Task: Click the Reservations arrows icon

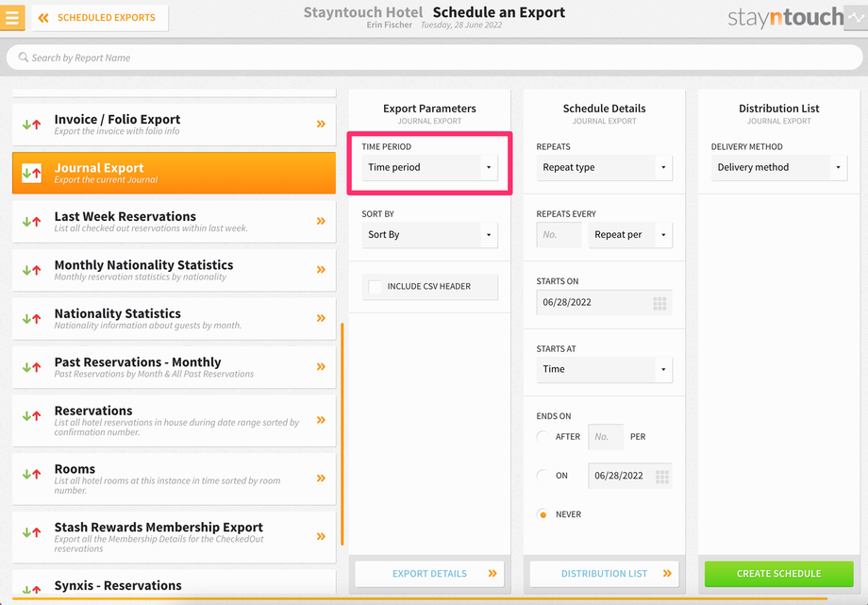Action: [x=31, y=416]
